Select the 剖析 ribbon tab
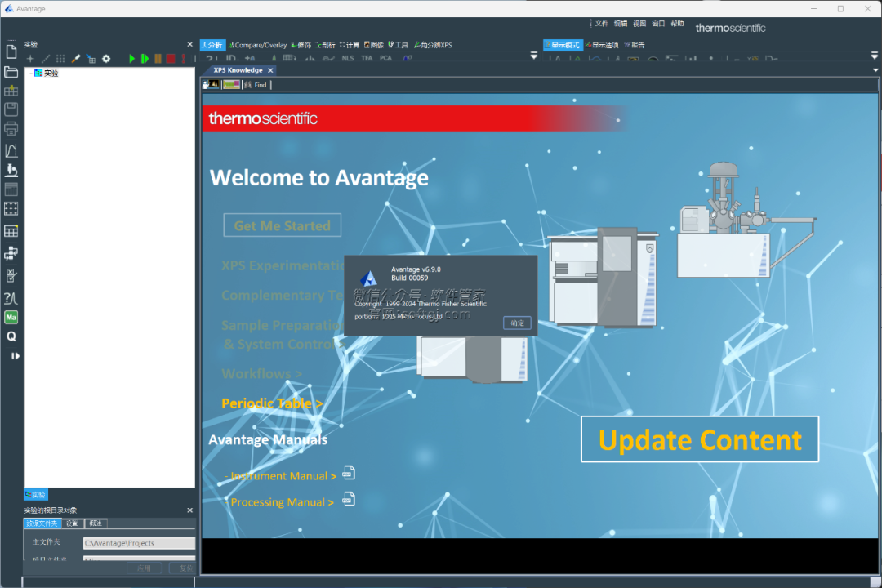 325,45
